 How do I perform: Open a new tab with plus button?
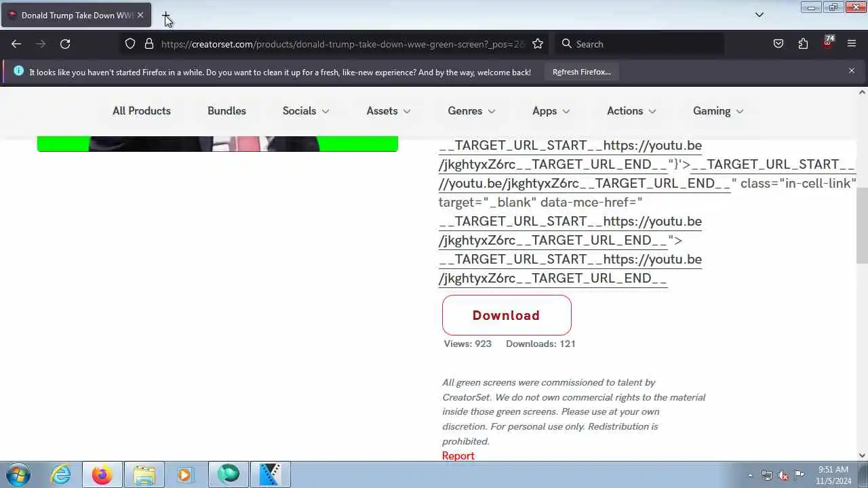[166, 15]
